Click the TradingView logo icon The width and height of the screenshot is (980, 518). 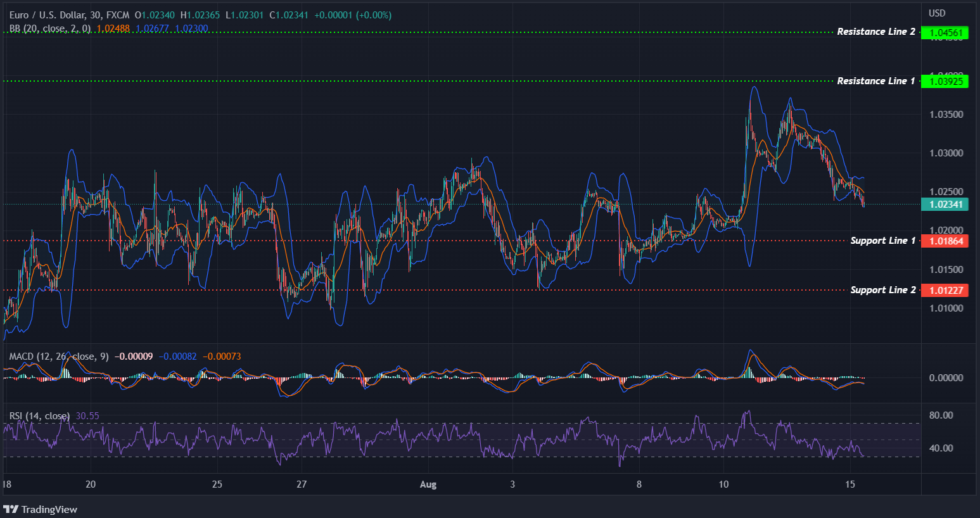tap(11, 509)
